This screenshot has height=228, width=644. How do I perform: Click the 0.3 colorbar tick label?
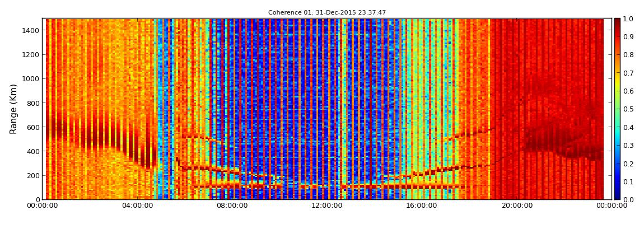tap(629, 146)
